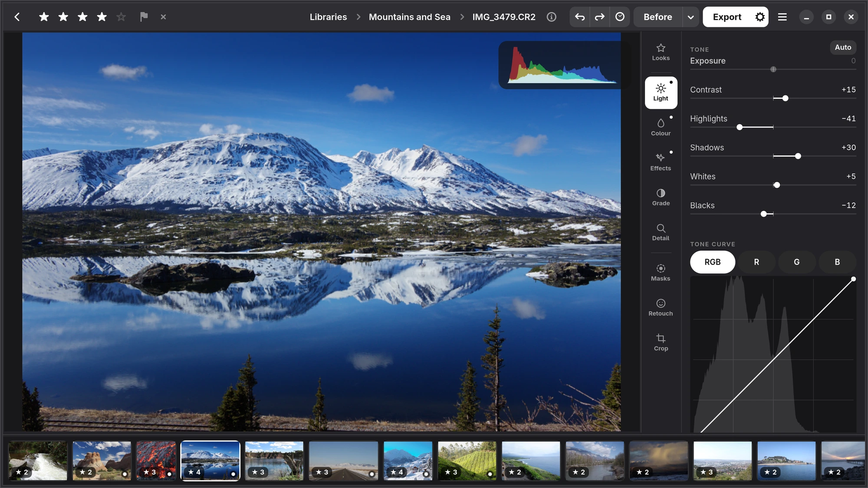Set rating to three stars
Viewport: 868px width, 488px height.
click(82, 17)
